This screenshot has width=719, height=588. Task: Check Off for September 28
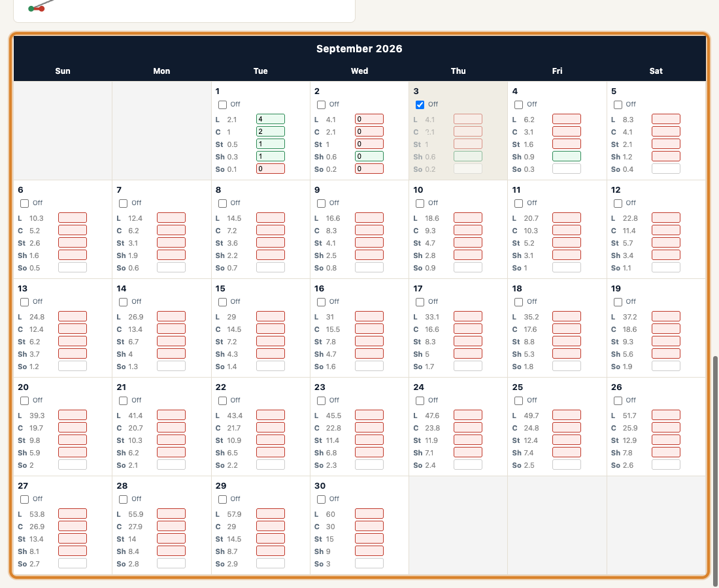point(124,500)
